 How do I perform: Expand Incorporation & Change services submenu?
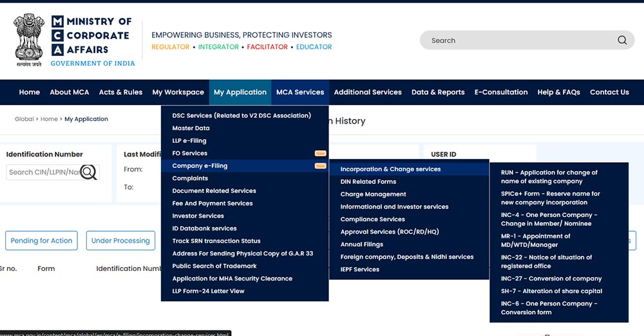click(x=390, y=169)
